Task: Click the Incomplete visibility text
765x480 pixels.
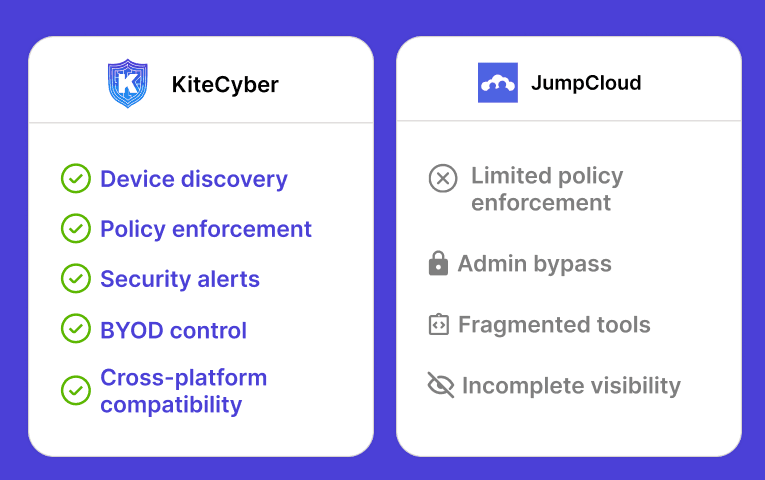Action: (571, 386)
